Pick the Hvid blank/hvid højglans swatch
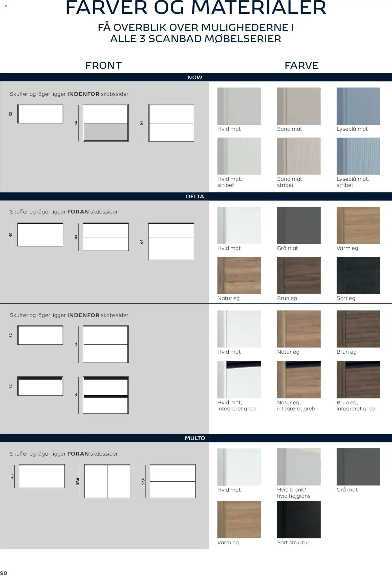Image resolution: width=392 pixels, height=575 pixels. [299, 467]
